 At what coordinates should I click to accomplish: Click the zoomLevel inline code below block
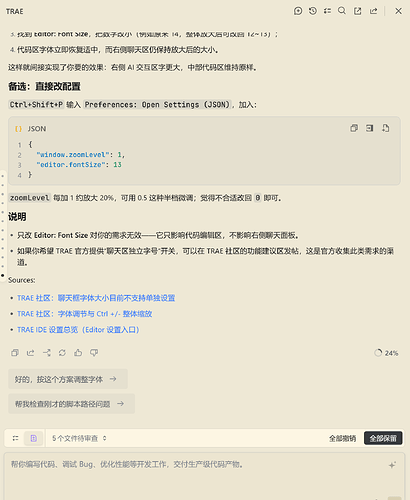pos(30,198)
